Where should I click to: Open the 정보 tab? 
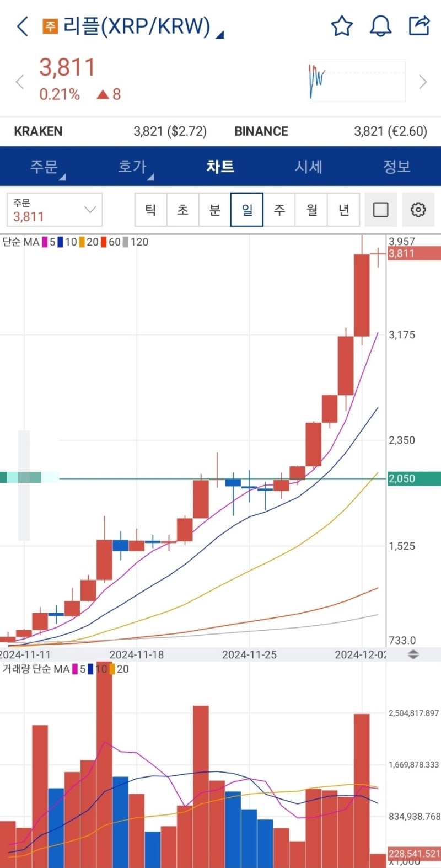[397, 166]
